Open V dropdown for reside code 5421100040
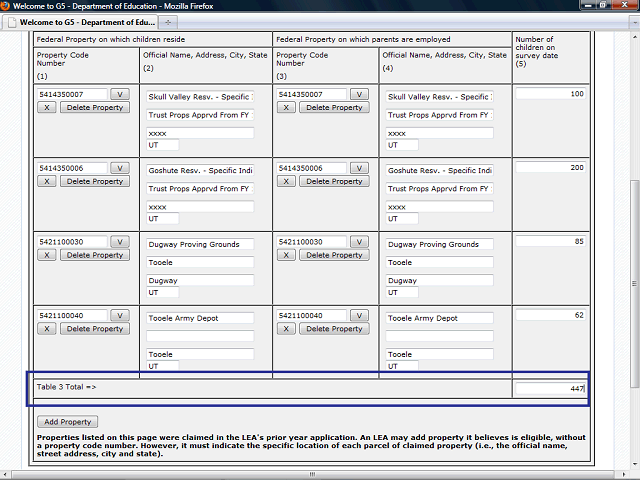The height and width of the screenshot is (480, 640). [120, 316]
